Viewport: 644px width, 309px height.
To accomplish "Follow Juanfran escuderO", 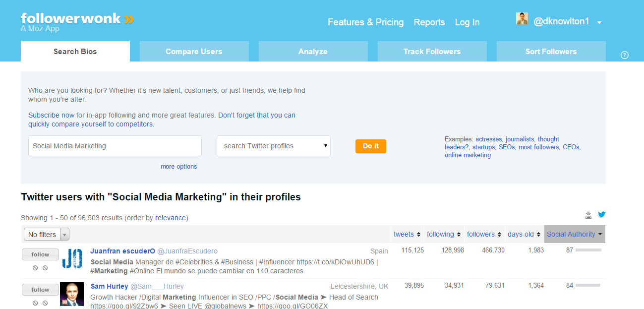I will (40, 254).
